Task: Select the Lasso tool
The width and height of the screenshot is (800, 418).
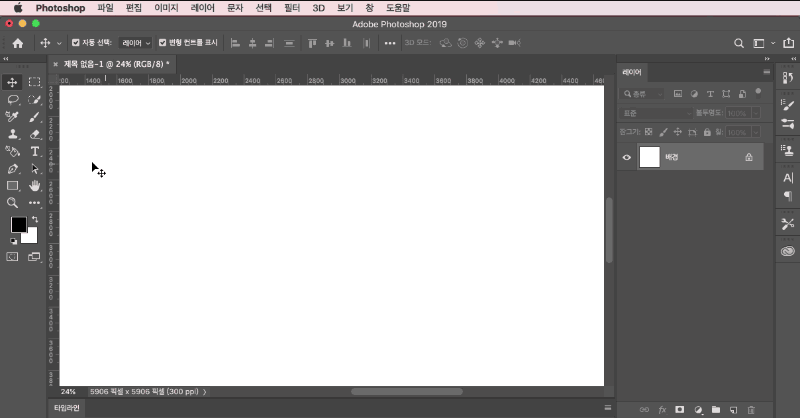Action: tap(12, 100)
